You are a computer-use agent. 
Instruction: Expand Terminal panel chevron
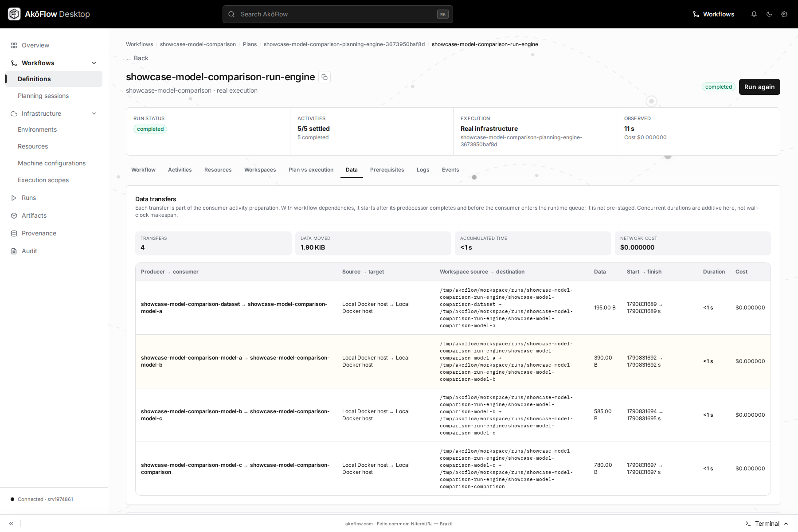coord(786,524)
